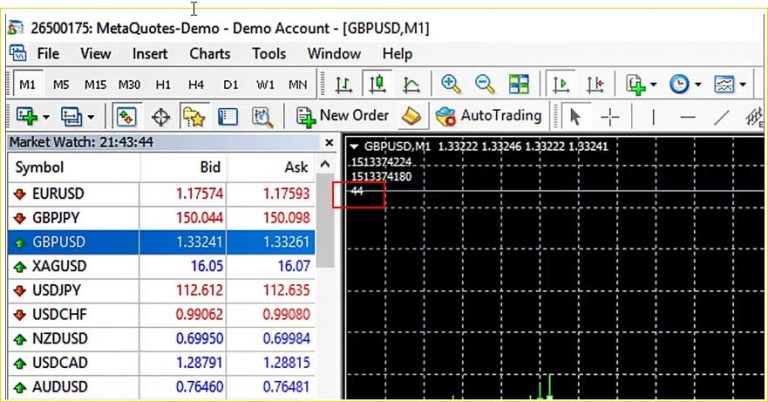Open the Strategy Tester icon

(x=262, y=117)
